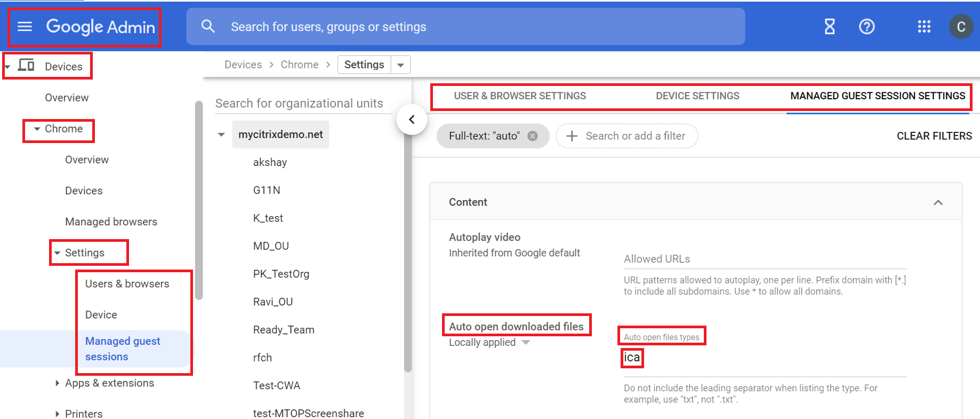Screen dimensions: 980x419
Task: Open the Locally applied dropdown
Action: [526, 343]
